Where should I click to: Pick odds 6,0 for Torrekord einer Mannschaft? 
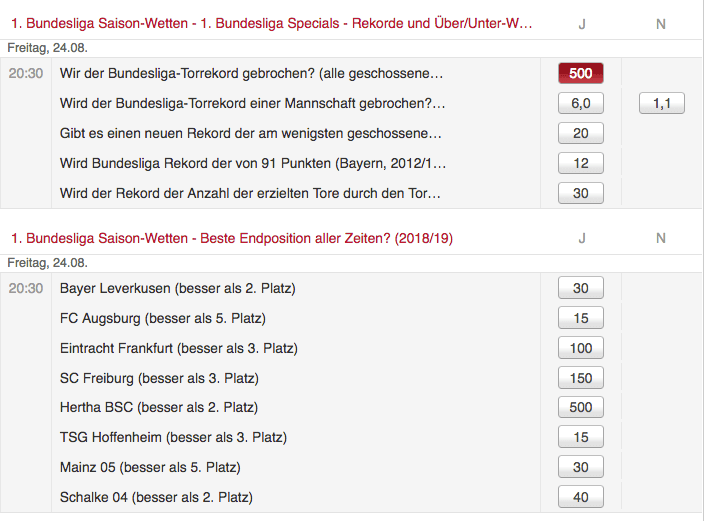tap(581, 103)
